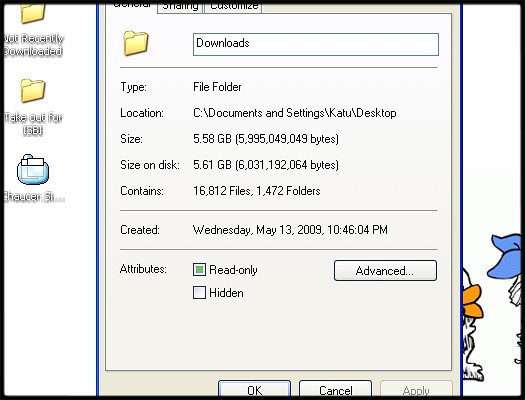Click the Location path text

tap(295, 113)
